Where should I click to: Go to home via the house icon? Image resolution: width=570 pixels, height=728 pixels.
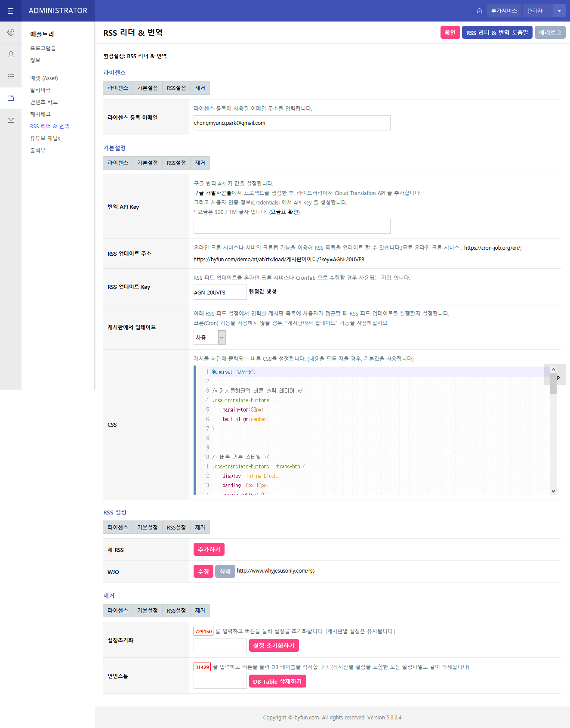click(x=479, y=11)
